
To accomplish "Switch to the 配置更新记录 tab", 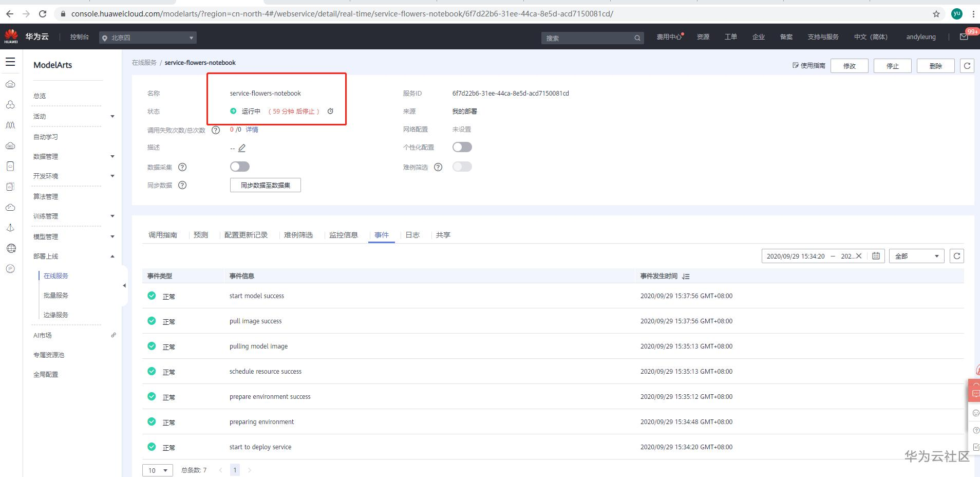I will click(246, 235).
